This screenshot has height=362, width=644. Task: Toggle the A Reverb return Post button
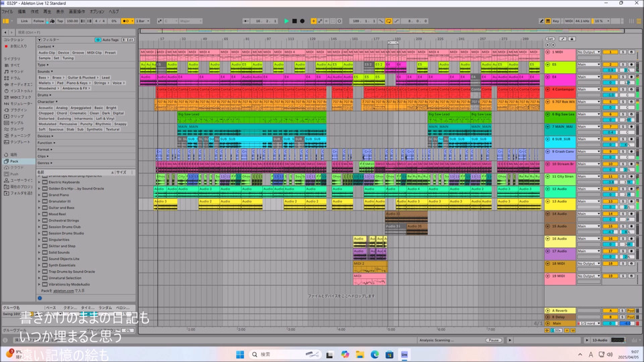pyautogui.click(x=631, y=310)
